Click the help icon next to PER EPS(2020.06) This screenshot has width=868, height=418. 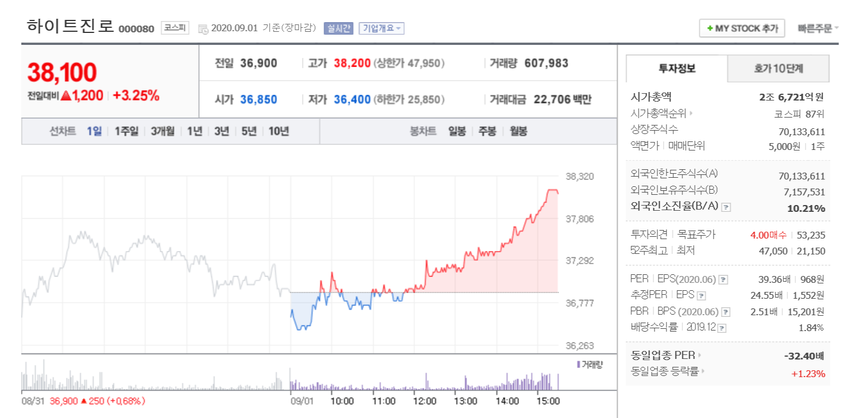click(x=723, y=279)
